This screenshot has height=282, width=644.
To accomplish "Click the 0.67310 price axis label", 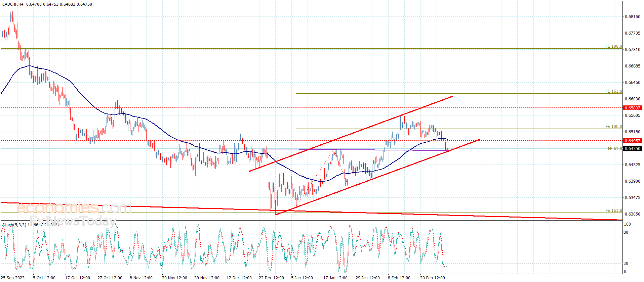I will (x=632, y=50).
